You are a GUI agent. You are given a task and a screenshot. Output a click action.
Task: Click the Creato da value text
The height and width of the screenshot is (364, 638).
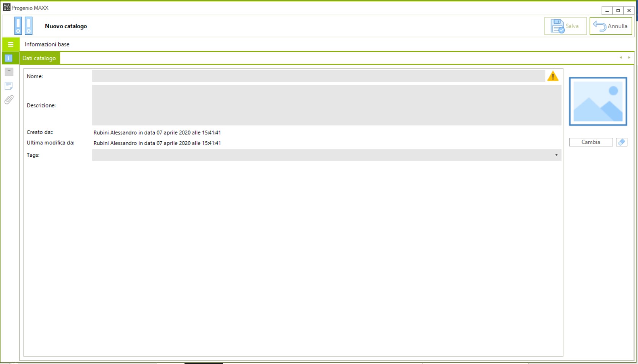(x=157, y=133)
